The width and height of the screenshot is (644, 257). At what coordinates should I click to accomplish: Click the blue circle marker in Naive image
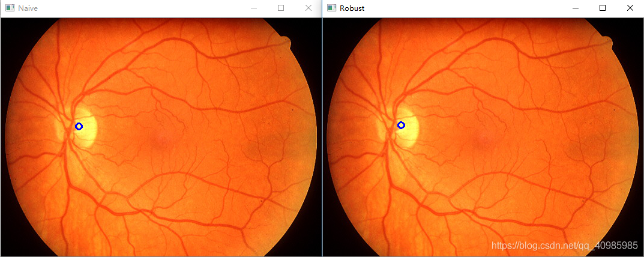[79, 127]
